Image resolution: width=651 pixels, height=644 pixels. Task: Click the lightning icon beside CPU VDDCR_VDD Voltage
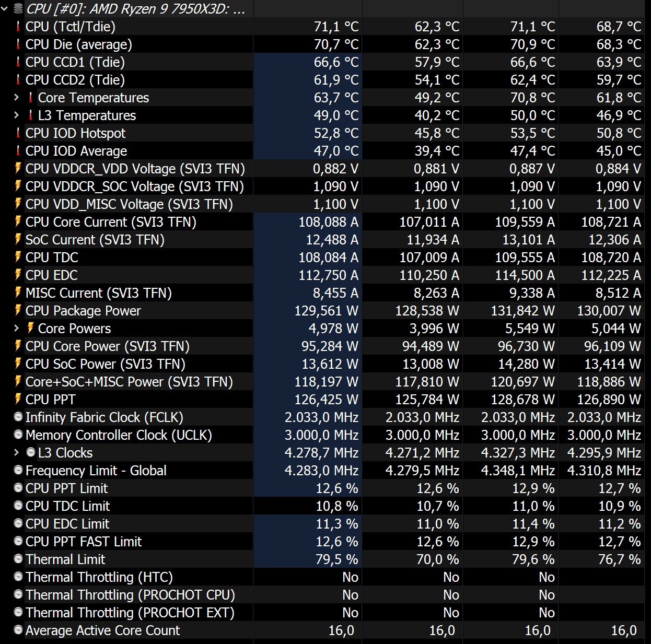pyautogui.click(x=18, y=168)
